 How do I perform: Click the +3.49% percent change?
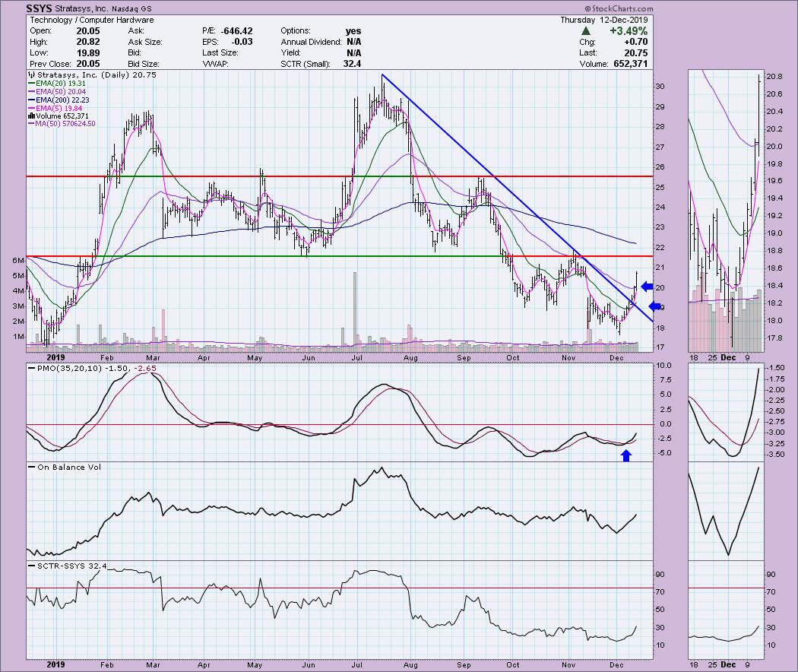(629, 31)
